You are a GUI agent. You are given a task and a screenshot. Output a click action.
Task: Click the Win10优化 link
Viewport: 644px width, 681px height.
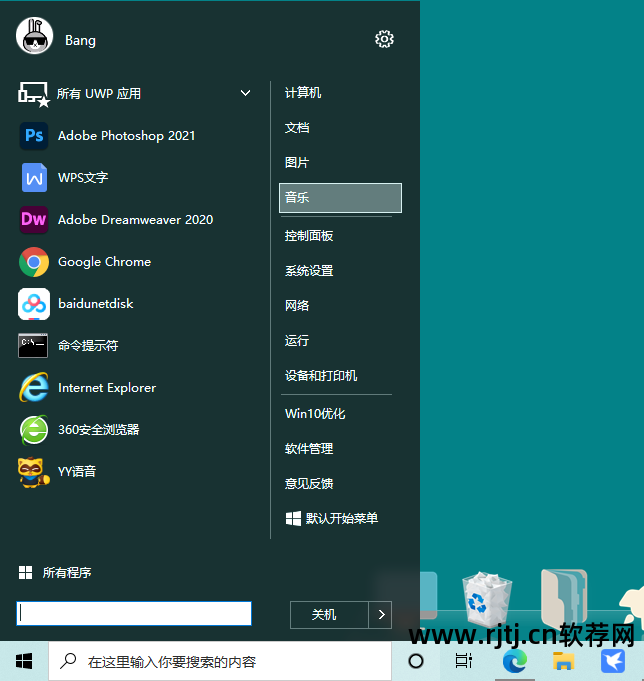(x=315, y=413)
